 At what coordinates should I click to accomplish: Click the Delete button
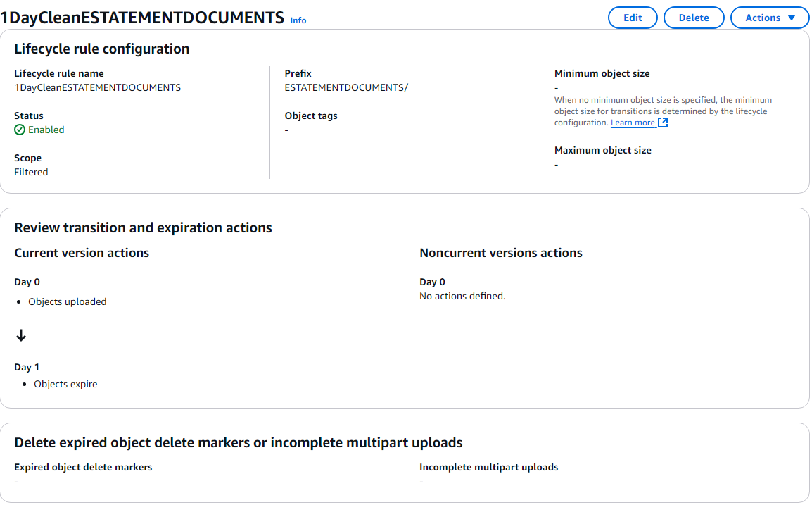coord(693,18)
